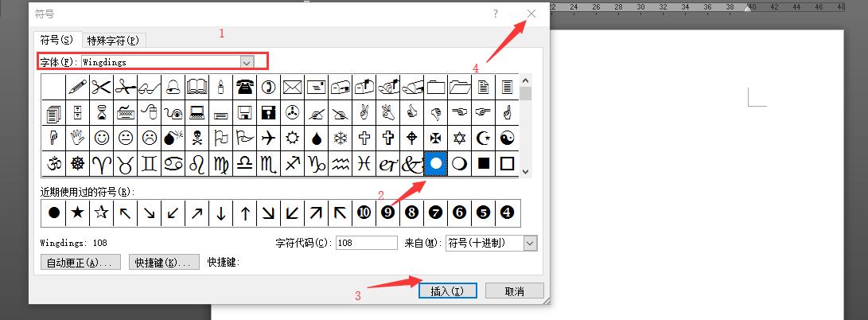Screen dimensions: 868x320
Task: Select the pencil symbol in the grid
Action: pos(77,87)
